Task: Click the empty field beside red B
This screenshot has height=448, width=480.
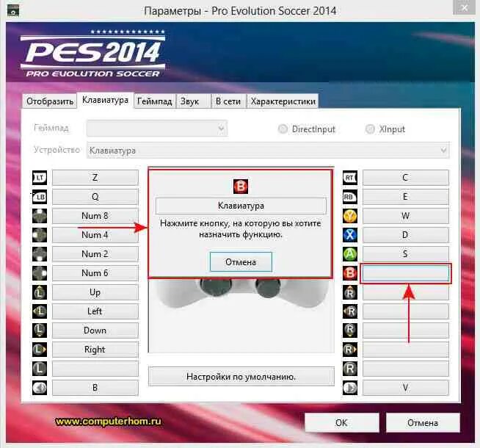Action: [406, 273]
